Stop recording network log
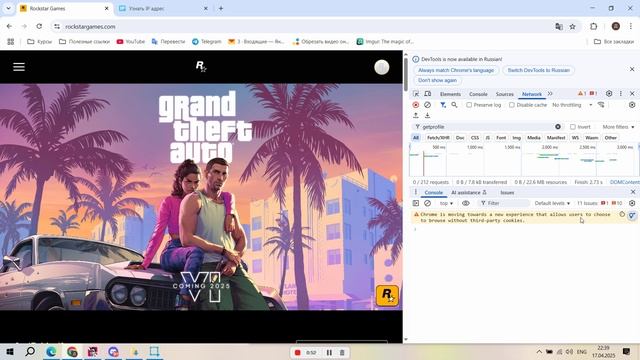Screen dimensions: 640x360 click(416, 105)
